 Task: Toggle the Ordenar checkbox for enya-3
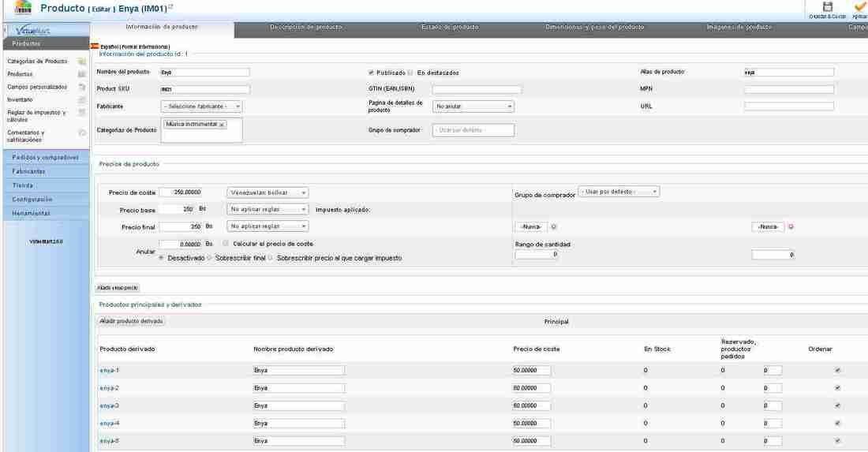point(837,405)
